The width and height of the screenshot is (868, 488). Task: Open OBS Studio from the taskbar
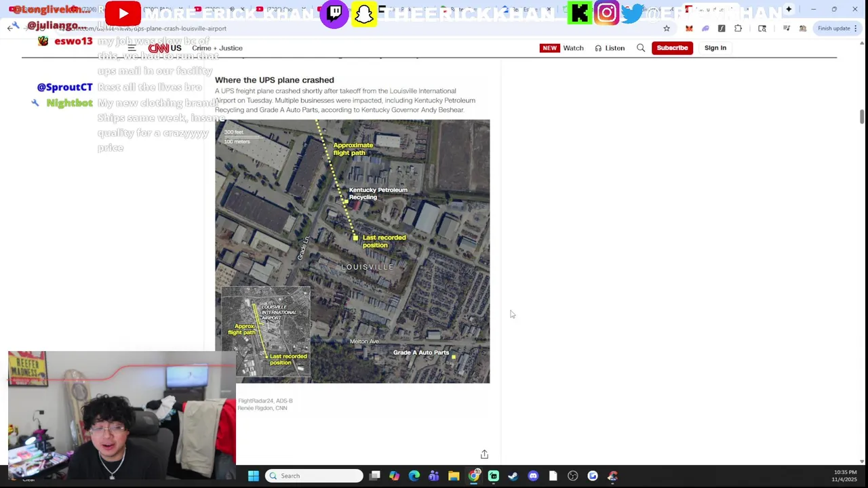[572, 476]
